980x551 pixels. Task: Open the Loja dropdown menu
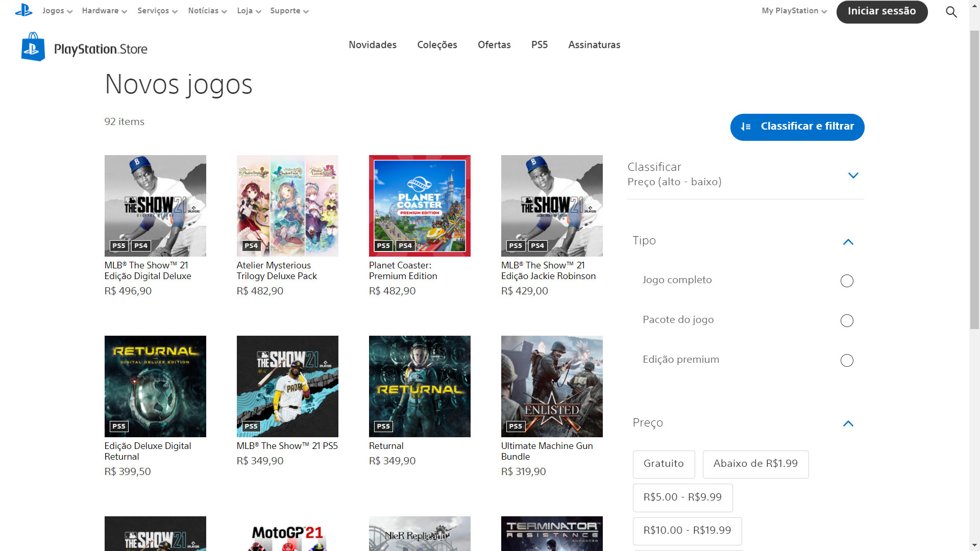pos(249,11)
